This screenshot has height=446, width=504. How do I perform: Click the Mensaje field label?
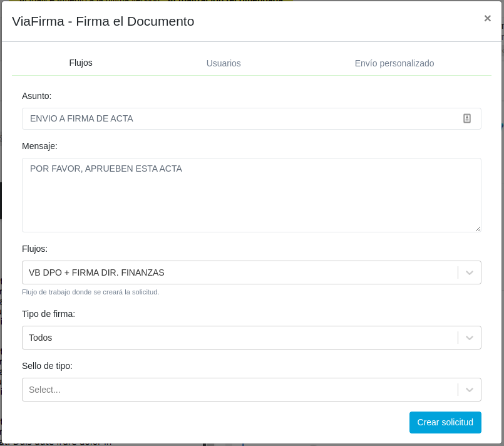pos(39,146)
